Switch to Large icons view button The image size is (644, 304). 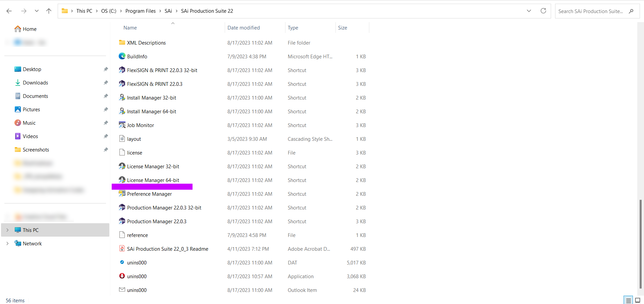pos(638,300)
